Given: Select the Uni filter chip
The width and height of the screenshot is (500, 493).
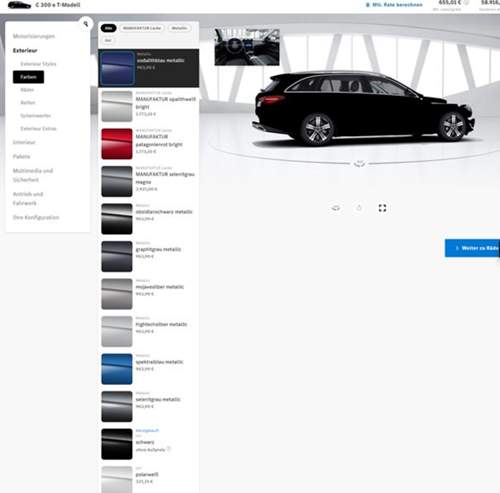Looking at the screenshot, I should (108, 40).
